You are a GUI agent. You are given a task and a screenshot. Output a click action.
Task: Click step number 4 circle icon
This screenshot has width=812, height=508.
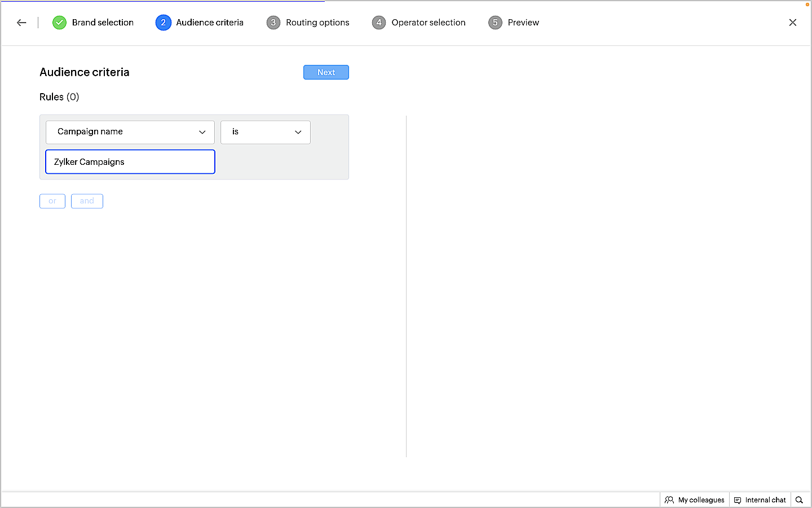pyautogui.click(x=379, y=23)
